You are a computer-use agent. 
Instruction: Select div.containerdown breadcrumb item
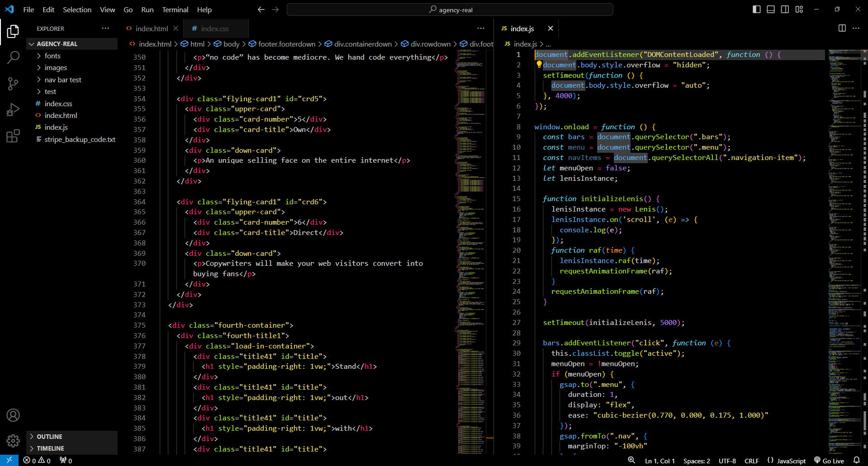point(358,44)
